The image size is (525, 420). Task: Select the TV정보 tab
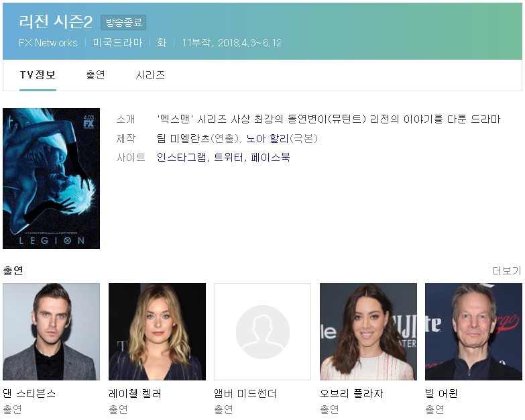38,75
